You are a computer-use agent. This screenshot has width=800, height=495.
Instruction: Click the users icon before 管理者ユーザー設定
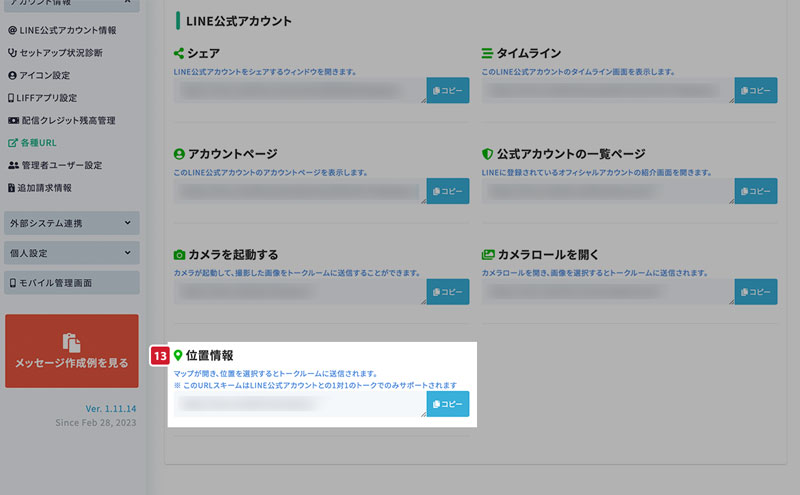13,165
